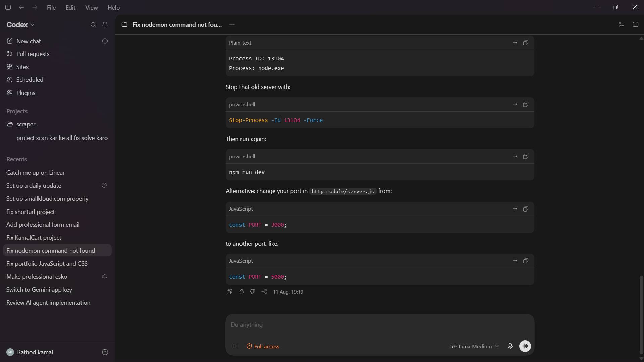Image resolution: width=644 pixels, height=362 pixels.
Task: Start voice mode with waveform button
Action: pos(525,346)
